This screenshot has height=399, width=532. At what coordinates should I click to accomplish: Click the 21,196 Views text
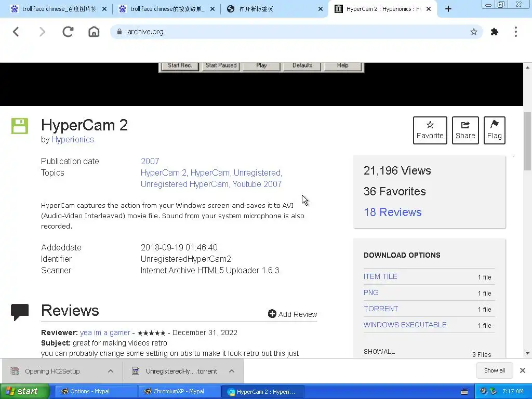click(x=397, y=170)
